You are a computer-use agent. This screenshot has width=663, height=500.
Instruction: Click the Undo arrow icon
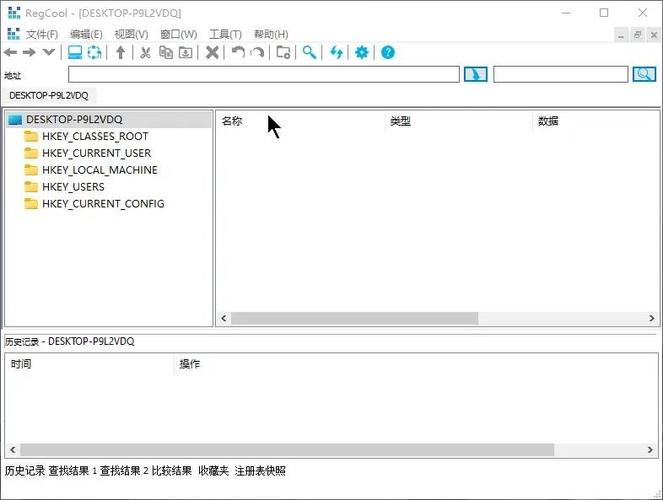coord(238,52)
